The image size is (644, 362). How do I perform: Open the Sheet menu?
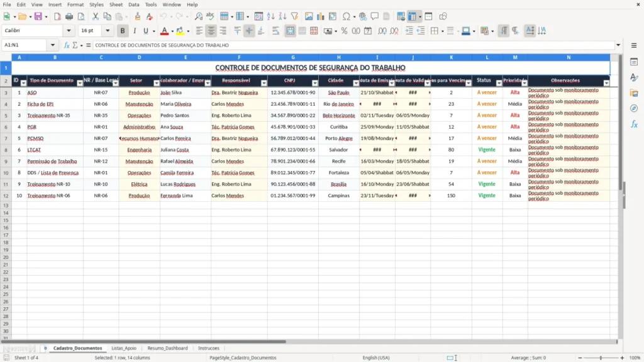point(116,4)
